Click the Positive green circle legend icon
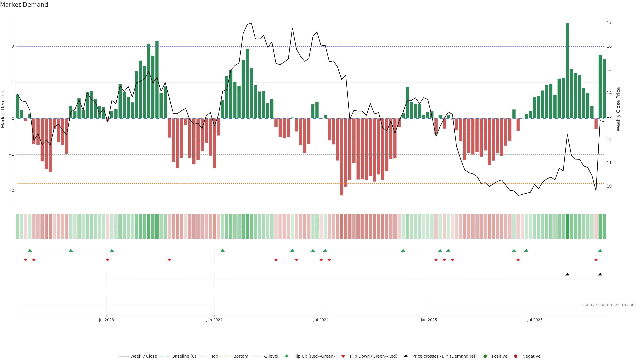 click(485, 356)
